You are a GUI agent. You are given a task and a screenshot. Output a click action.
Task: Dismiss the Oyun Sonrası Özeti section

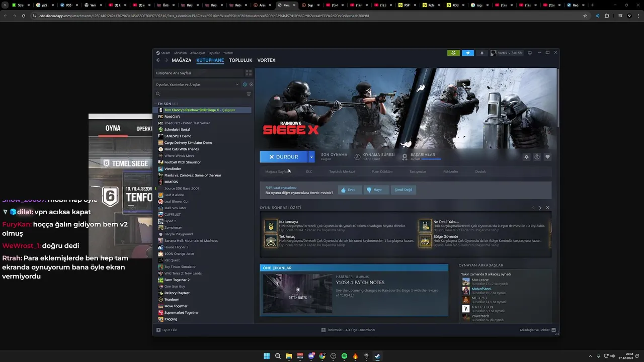click(547, 208)
